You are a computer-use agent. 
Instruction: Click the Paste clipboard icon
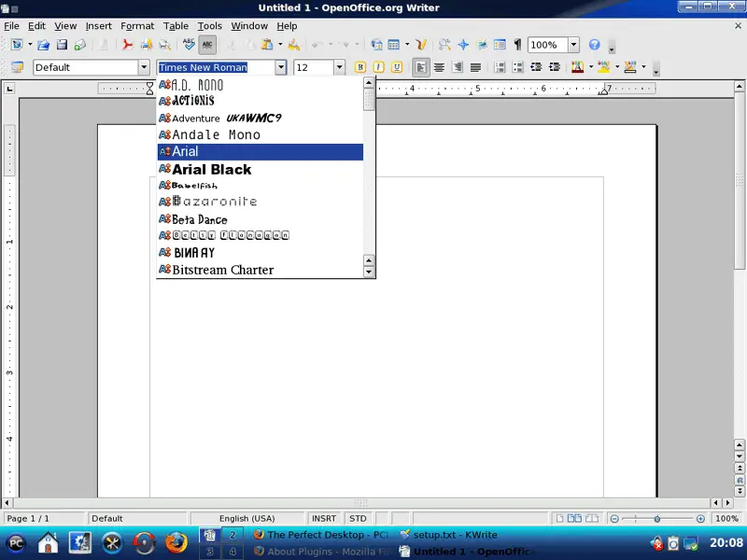point(267,45)
